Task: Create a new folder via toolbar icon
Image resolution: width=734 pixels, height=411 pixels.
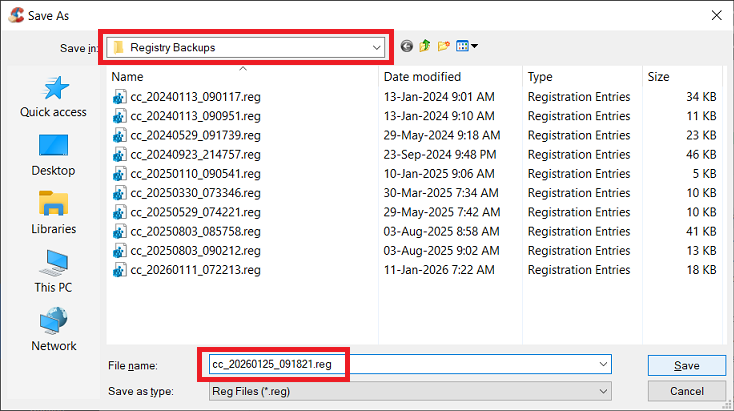Action: (444, 46)
